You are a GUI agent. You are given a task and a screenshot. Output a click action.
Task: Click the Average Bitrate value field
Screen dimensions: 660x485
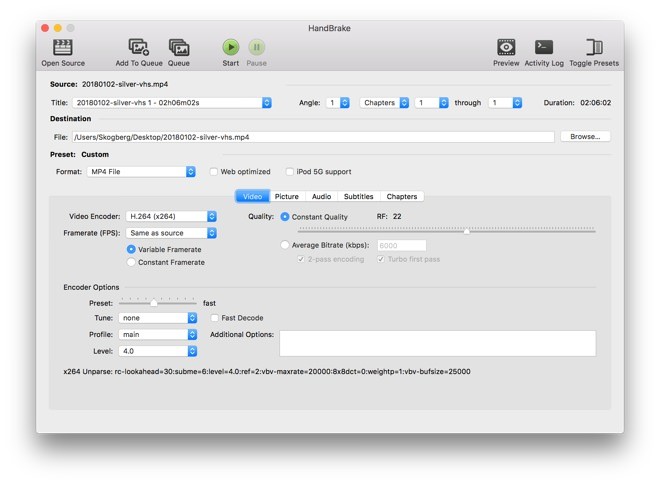[x=402, y=245]
